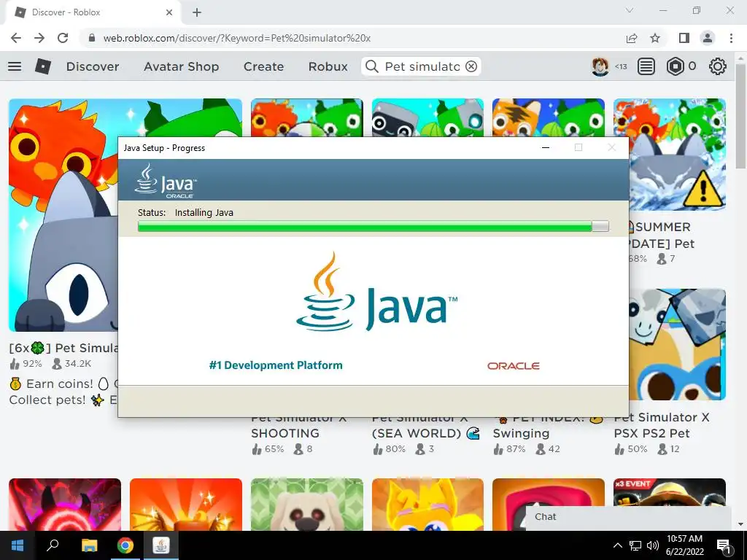Minimize the Java Setup window

546,147
